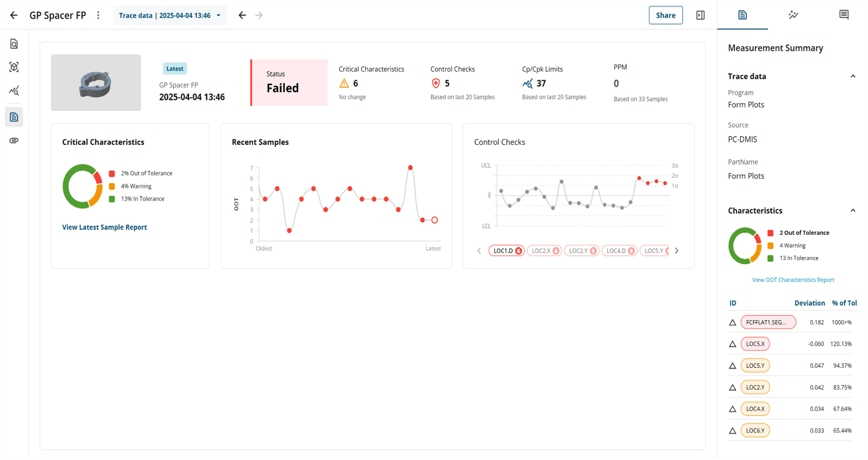The image size is (868, 460).
Task: Open the GP Spacer FP kebab menu
Action: pyautogui.click(x=98, y=15)
